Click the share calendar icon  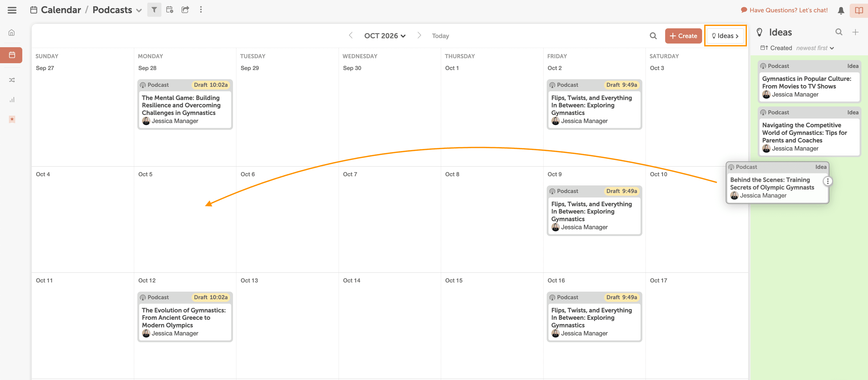coord(185,10)
